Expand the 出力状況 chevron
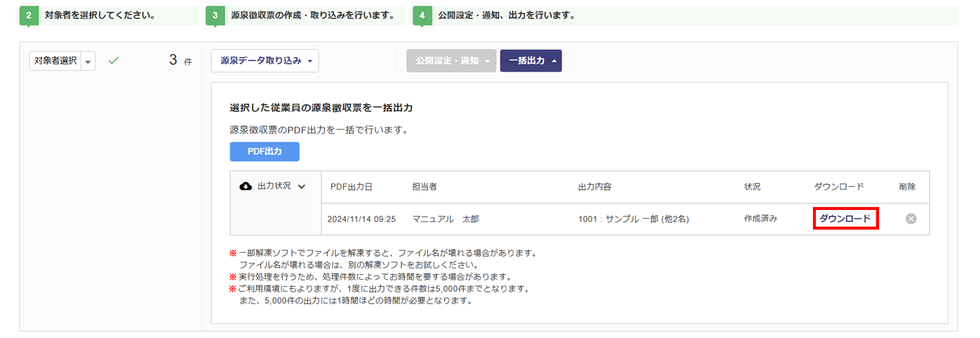The width and height of the screenshot is (980, 338). [302, 186]
